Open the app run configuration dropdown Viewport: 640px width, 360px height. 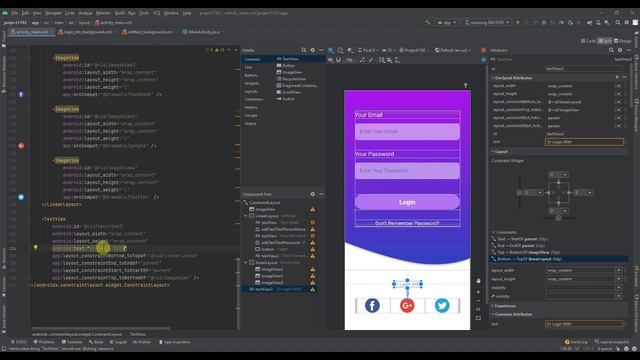pos(447,22)
